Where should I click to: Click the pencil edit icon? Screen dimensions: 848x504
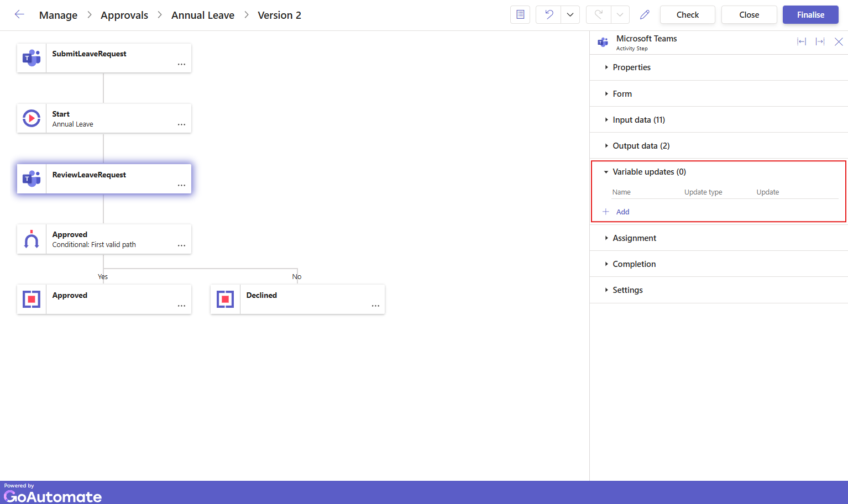pos(645,15)
